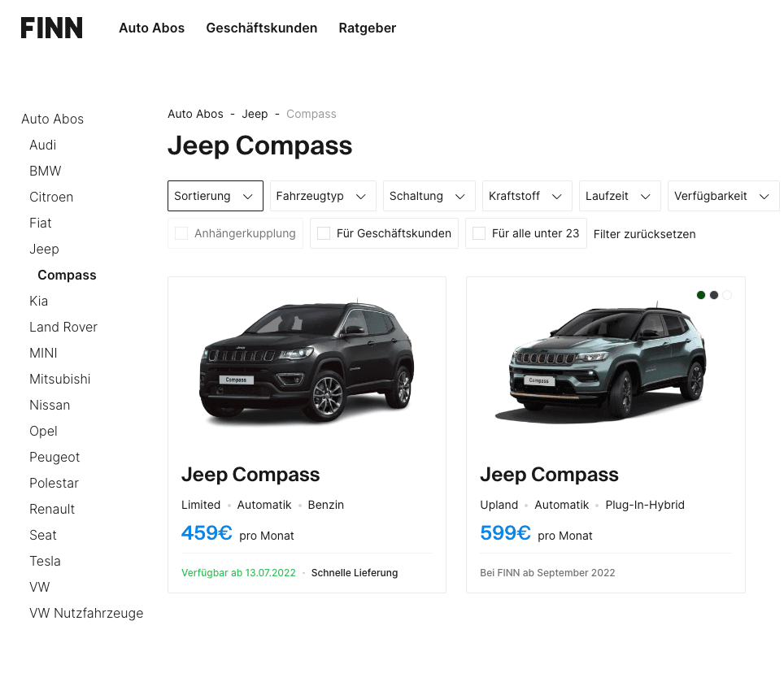Viewport: 784px width, 699px height.
Task: Enable the Für Geschäftskunden checkbox
Action: [x=324, y=233]
